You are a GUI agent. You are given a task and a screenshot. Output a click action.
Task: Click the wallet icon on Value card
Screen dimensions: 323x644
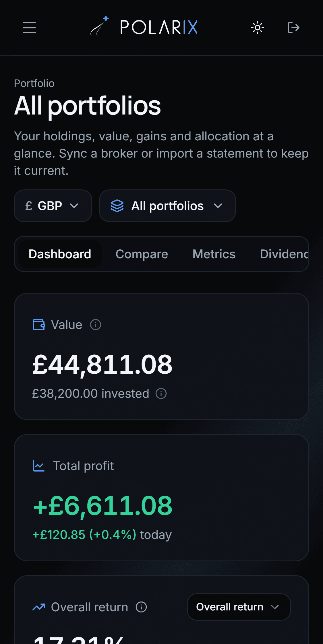39,325
